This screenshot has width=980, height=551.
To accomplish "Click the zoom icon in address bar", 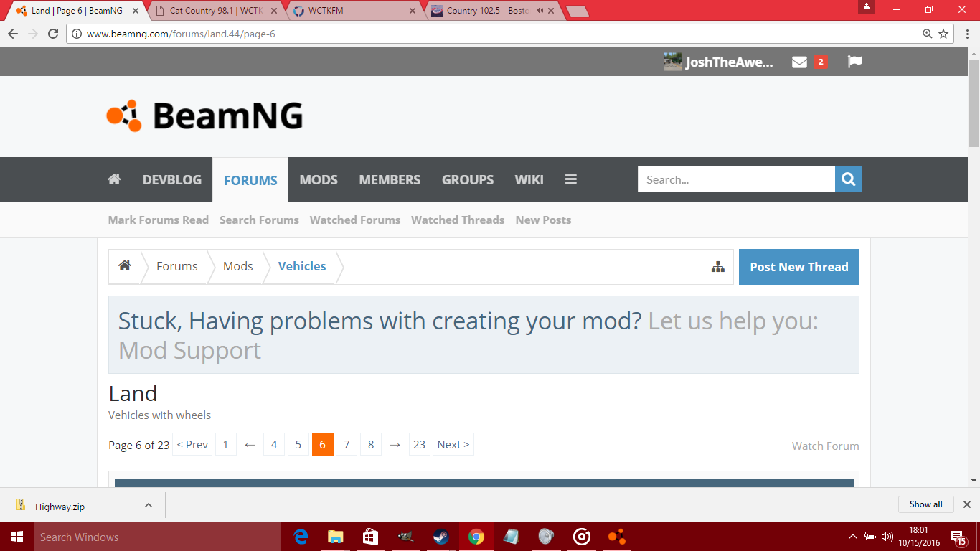I will pyautogui.click(x=927, y=34).
